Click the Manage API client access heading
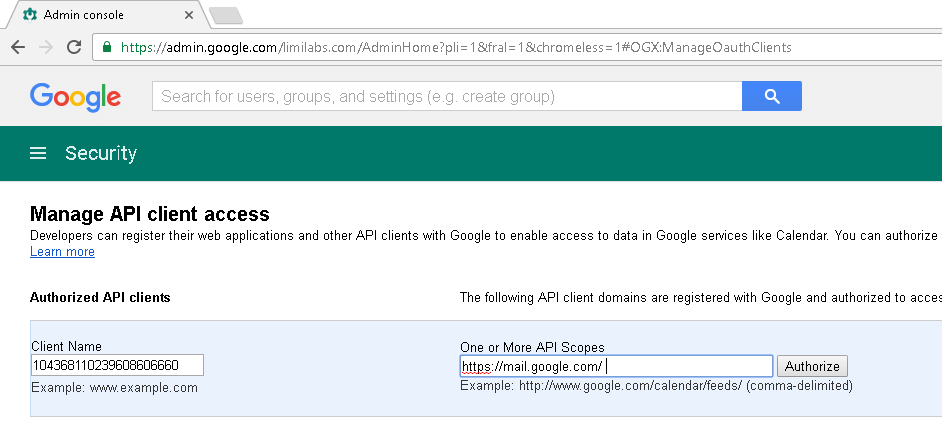Image resolution: width=942 pixels, height=423 pixels. pyautogui.click(x=150, y=214)
